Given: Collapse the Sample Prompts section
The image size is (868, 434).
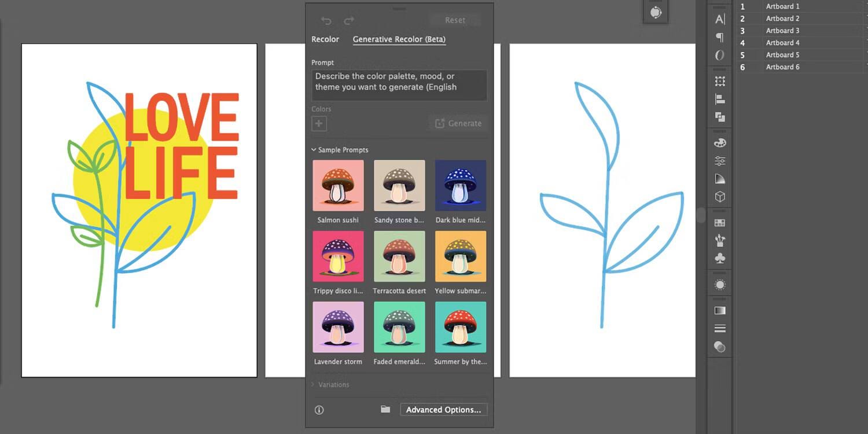Looking at the screenshot, I should click(x=313, y=150).
